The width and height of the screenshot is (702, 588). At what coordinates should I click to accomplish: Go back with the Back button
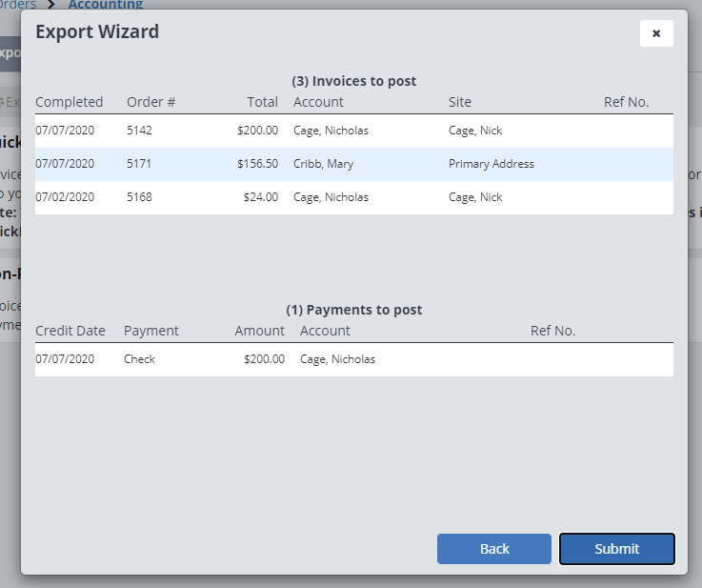click(494, 549)
